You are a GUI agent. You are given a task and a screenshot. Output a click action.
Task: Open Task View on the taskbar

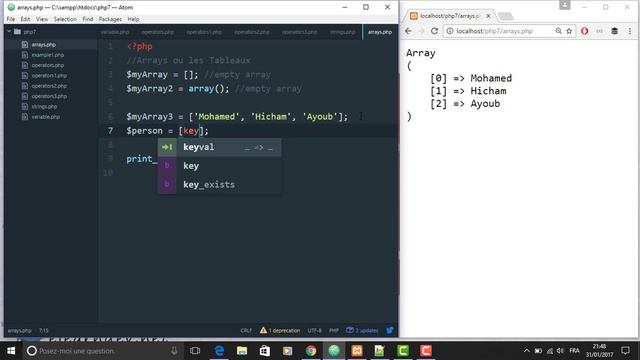(195, 351)
